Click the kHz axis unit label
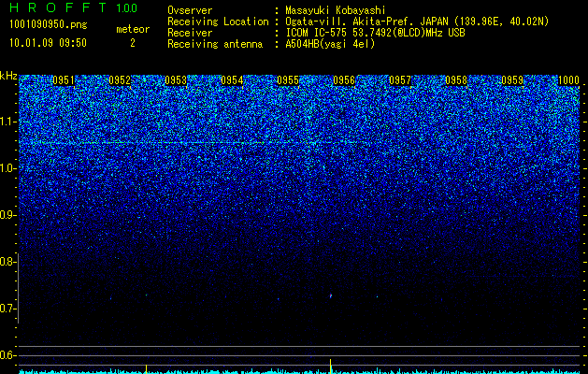 pos(8,76)
